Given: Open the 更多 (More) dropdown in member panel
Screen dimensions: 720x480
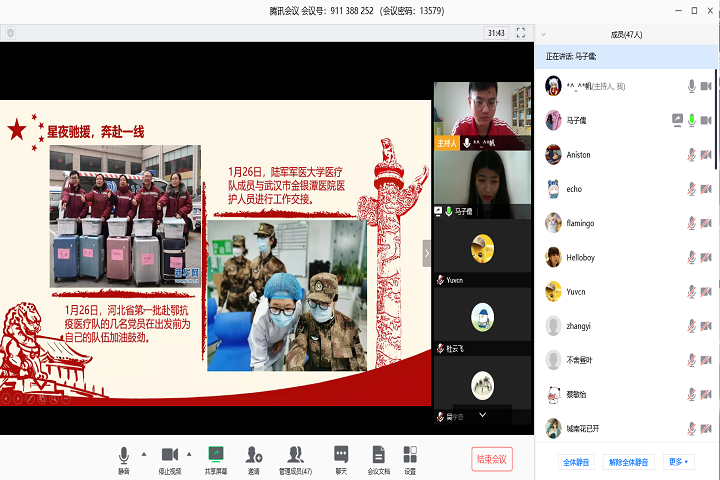Looking at the screenshot, I should 679,462.
